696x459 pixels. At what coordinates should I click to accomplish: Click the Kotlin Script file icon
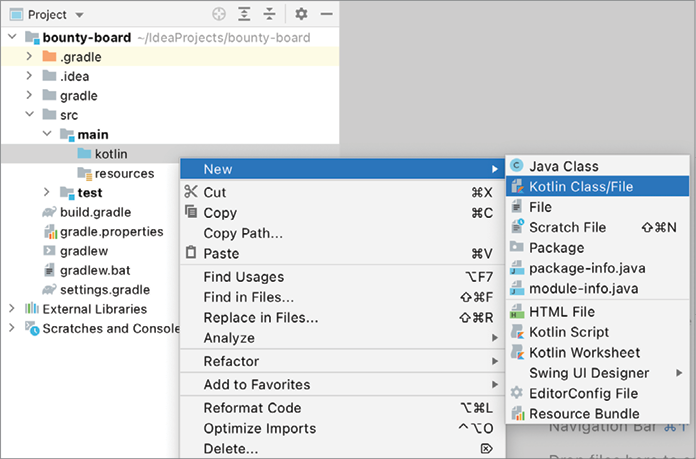[517, 332]
